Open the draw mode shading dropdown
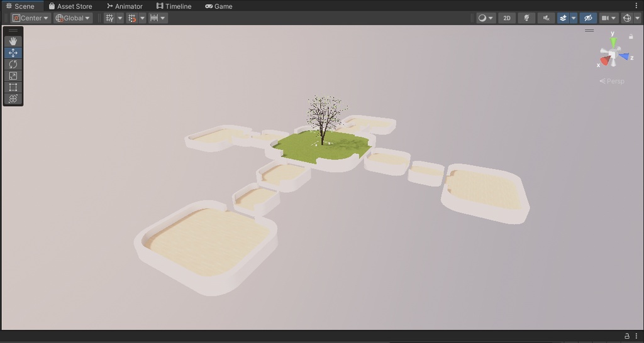The image size is (644, 343). pyautogui.click(x=486, y=18)
